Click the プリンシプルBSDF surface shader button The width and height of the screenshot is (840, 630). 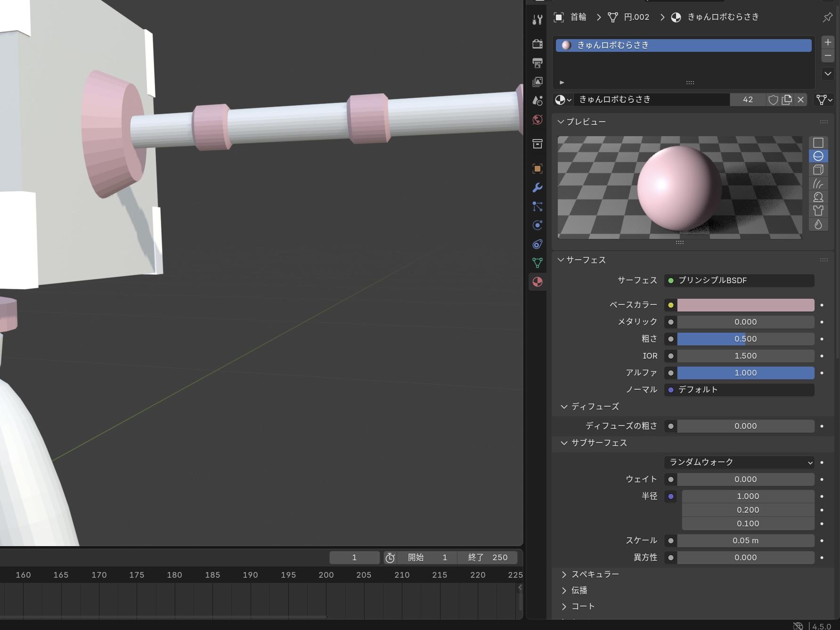pyautogui.click(x=739, y=280)
